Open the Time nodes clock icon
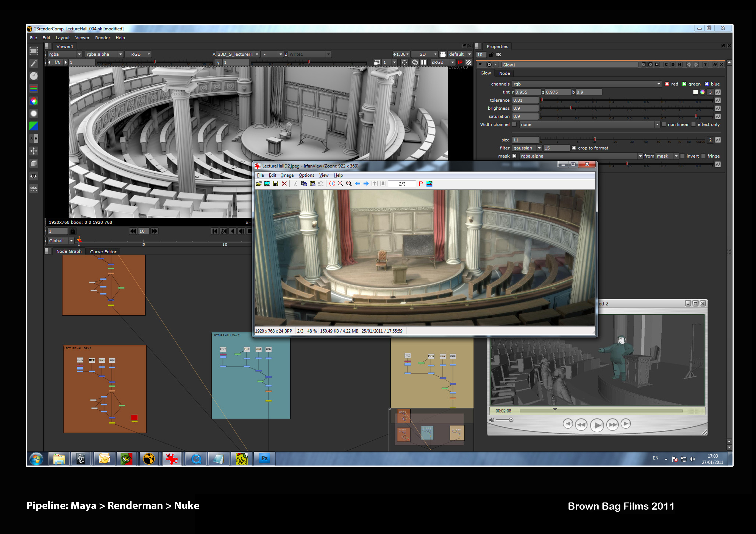The height and width of the screenshot is (534, 756). point(34,76)
